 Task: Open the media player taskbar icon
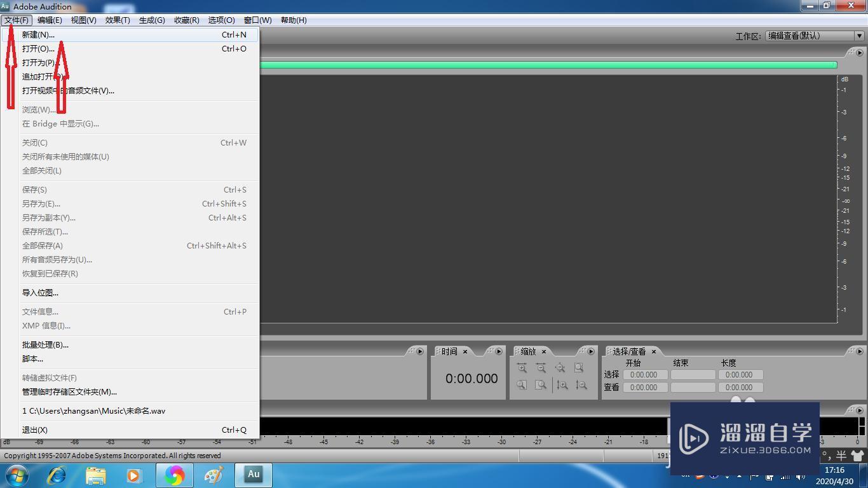[x=134, y=475]
